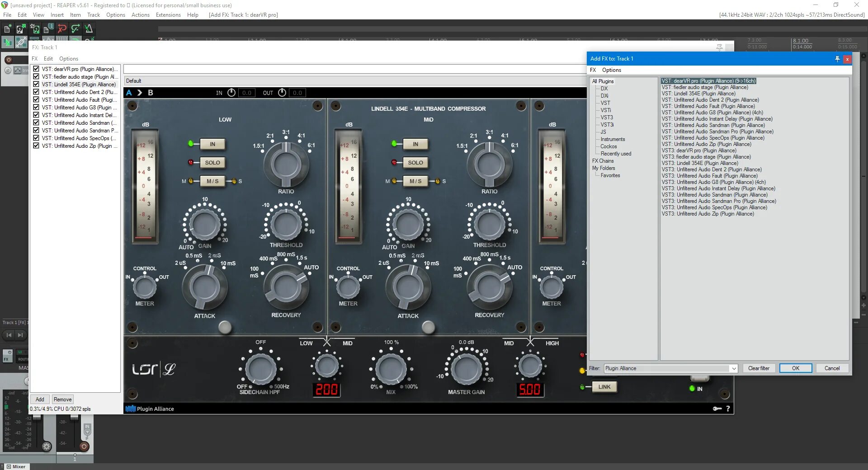Select Favorites under My Folders
This screenshot has width=868, height=470.
(610, 175)
